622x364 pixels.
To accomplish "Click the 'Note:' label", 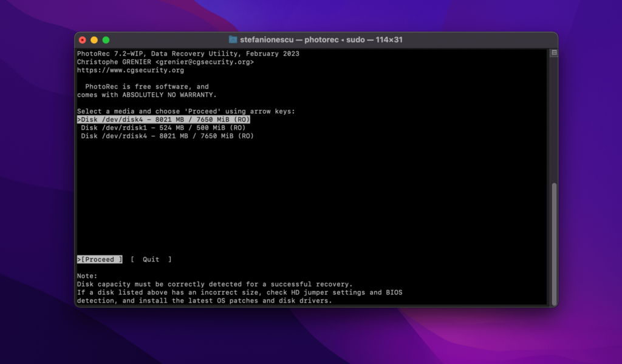I will click(87, 276).
